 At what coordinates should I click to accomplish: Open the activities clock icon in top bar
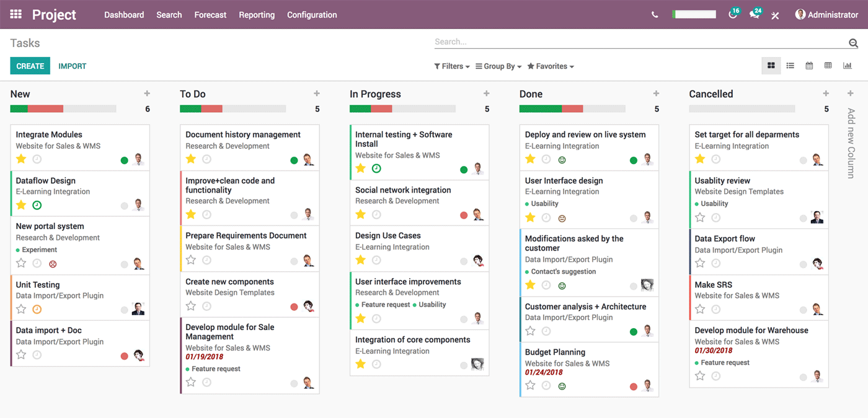point(733,14)
